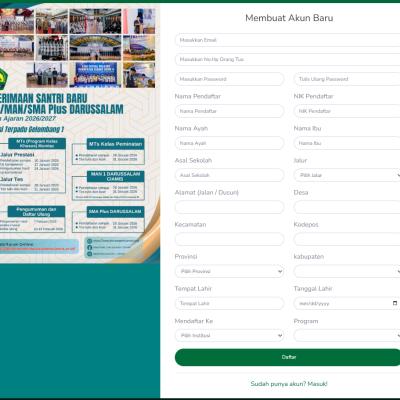Click the Jalur Prestasi text on poster
Image resolution: width=400 pixels, height=400 pixels.
click(x=17, y=155)
